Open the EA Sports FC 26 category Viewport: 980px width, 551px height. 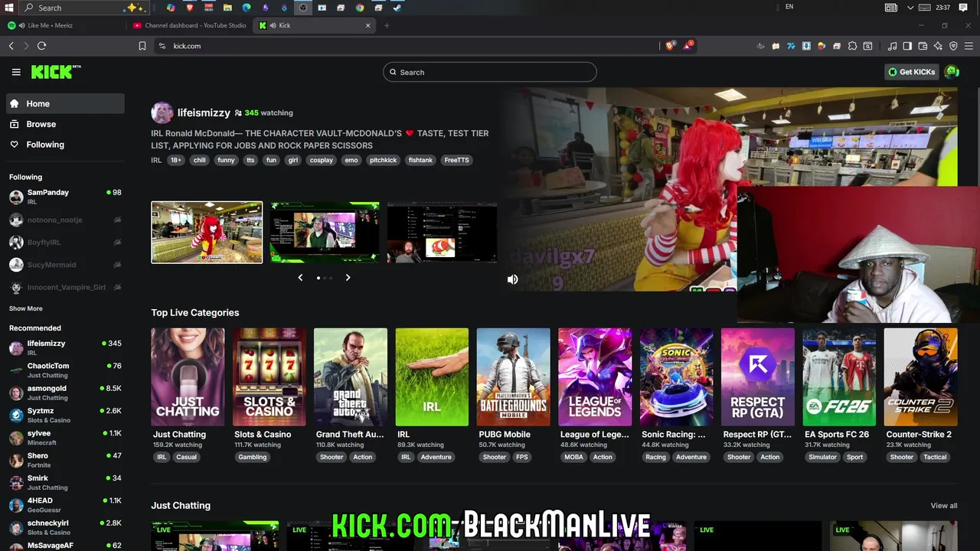tap(839, 377)
